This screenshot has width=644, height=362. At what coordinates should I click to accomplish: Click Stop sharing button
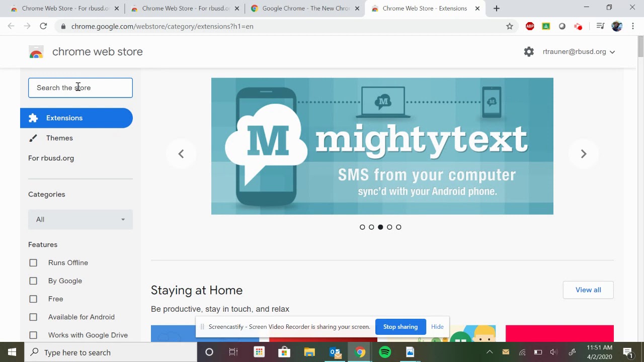(x=400, y=327)
